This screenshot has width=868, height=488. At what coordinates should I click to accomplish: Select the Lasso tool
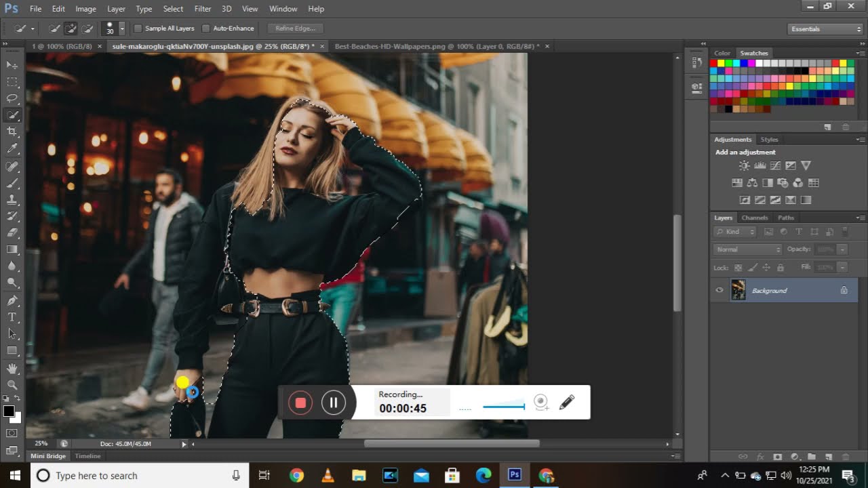[12, 98]
